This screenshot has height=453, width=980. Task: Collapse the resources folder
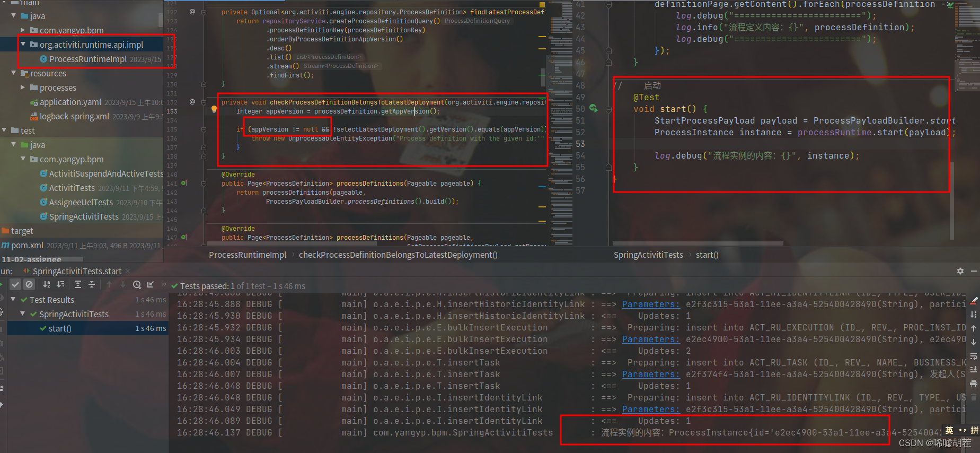(14, 73)
